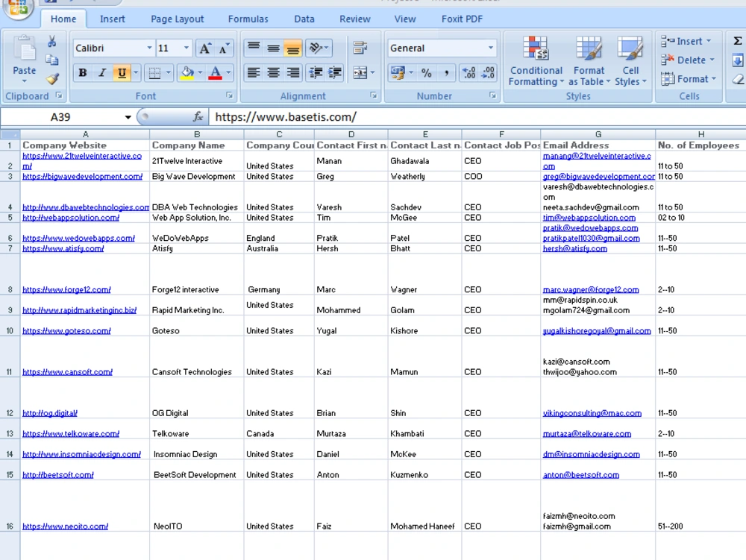
Task: Open the bigwavedevelopment.com link
Action: point(82,177)
